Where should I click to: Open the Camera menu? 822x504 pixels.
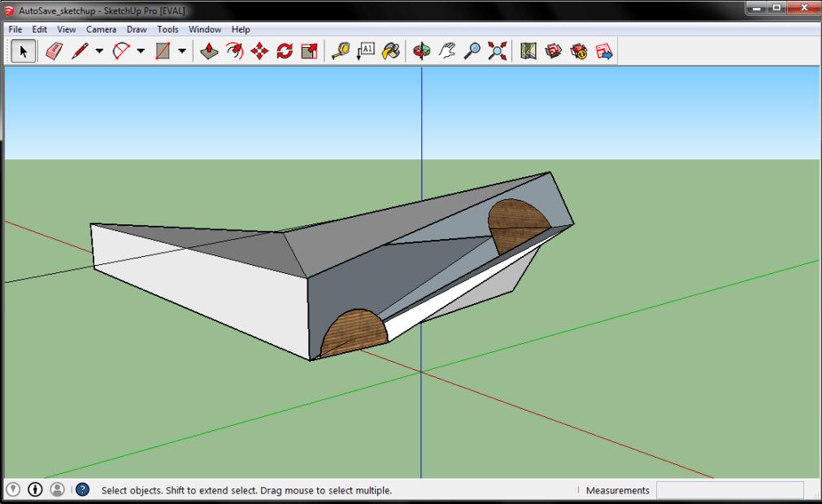tap(102, 29)
